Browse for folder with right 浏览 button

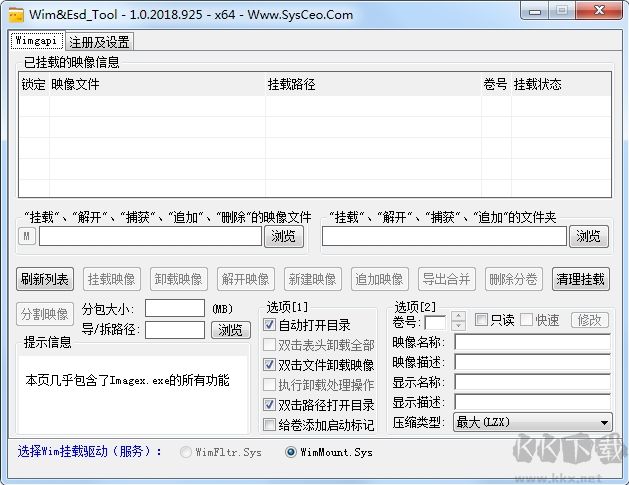coord(589,237)
